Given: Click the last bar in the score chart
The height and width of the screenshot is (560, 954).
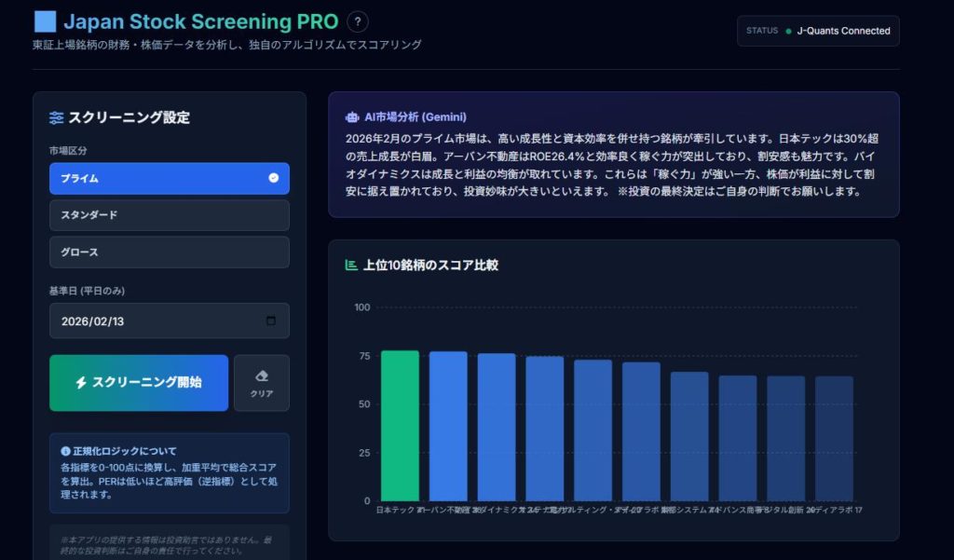Looking at the screenshot, I should point(834,438).
